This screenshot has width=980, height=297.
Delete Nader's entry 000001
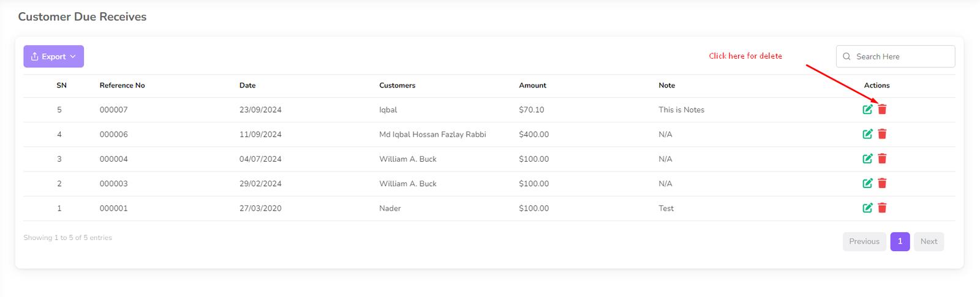pyautogui.click(x=882, y=208)
